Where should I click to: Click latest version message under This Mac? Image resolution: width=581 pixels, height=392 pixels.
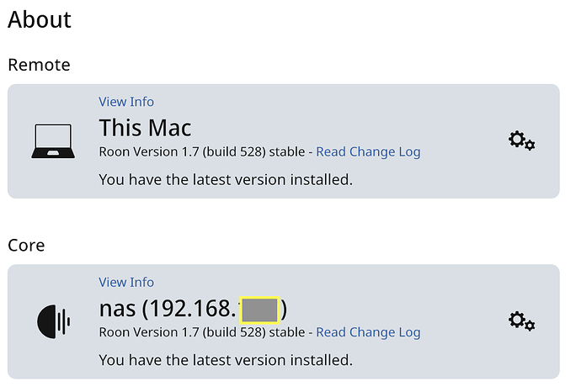click(226, 180)
